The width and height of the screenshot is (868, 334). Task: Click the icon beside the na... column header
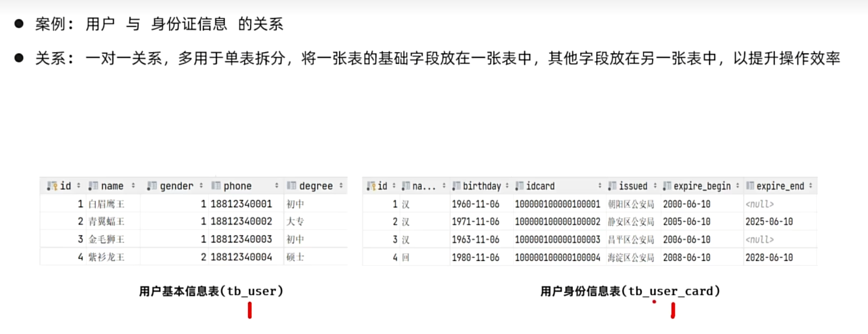point(406,186)
